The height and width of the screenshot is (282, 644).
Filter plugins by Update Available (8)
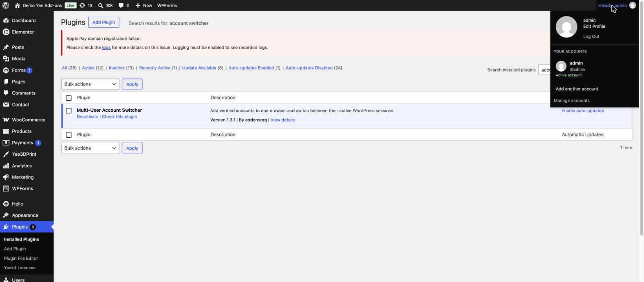tap(202, 68)
